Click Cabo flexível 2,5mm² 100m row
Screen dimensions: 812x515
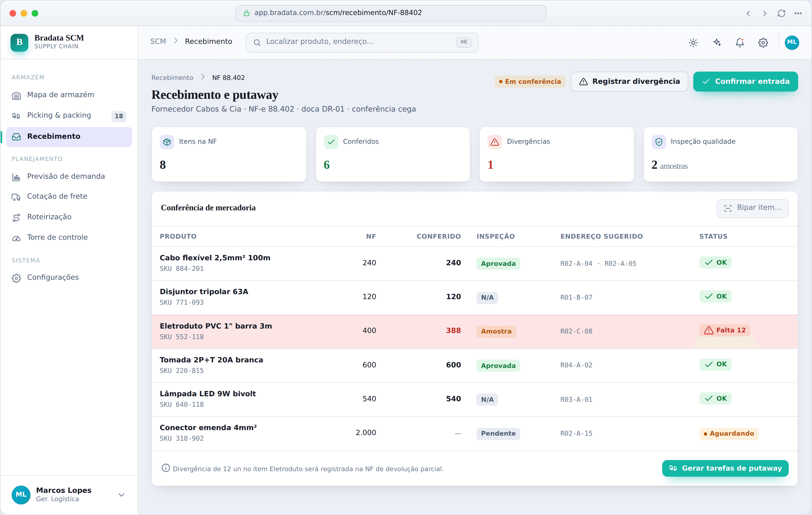(x=474, y=263)
